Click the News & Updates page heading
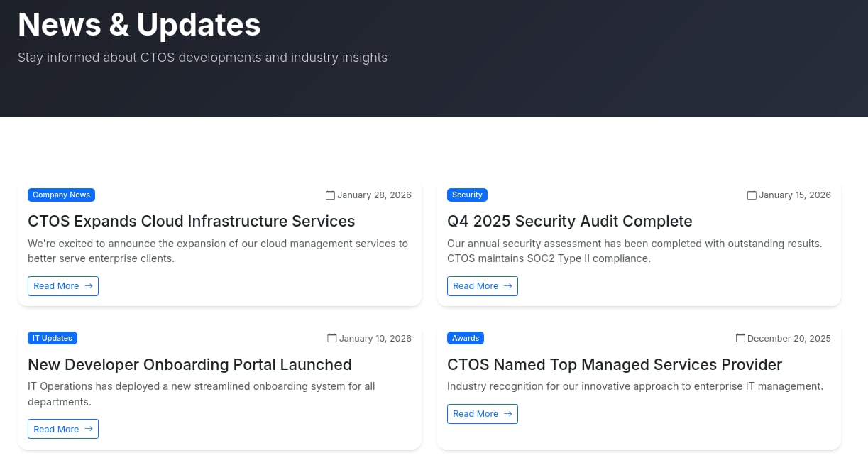This screenshot has height=463, width=868. click(x=139, y=25)
